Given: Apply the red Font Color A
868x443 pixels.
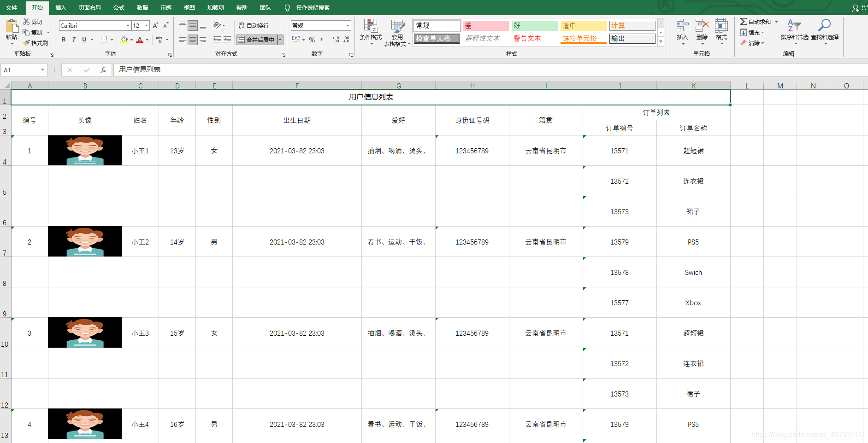Looking at the screenshot, I should coord(140,40).
